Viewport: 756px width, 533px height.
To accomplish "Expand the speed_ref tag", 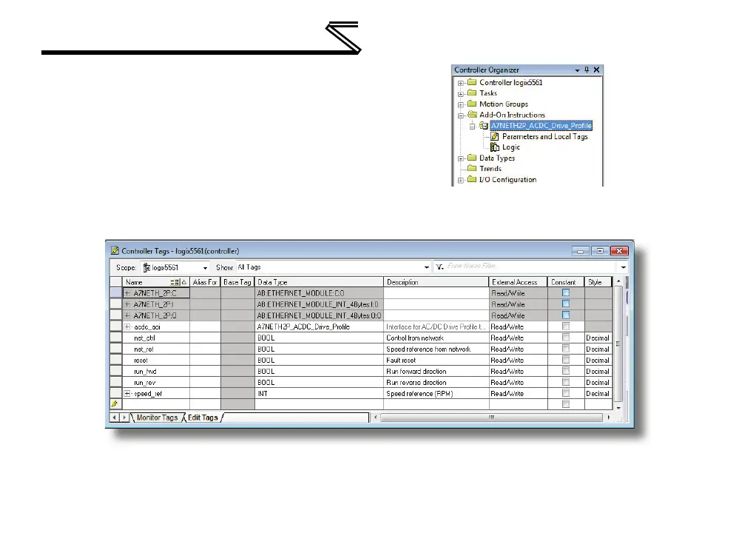I will 127,393.
